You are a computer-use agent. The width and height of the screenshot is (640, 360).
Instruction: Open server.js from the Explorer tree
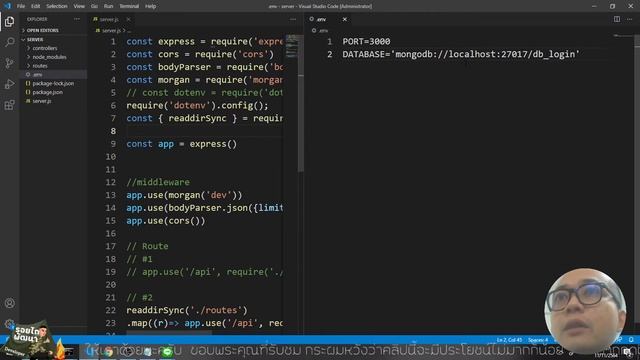42,101
